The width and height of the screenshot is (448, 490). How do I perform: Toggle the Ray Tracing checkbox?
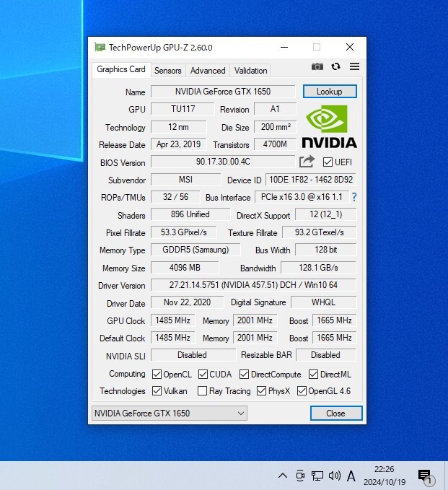click(203, 390)
